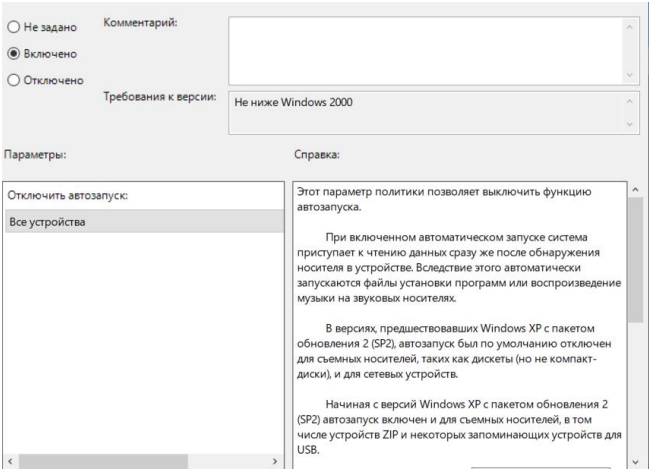Click paragraph starting "Начиная с версий Windows XP"
Screen dimensions: 649x469
click(x=459, y=427)
